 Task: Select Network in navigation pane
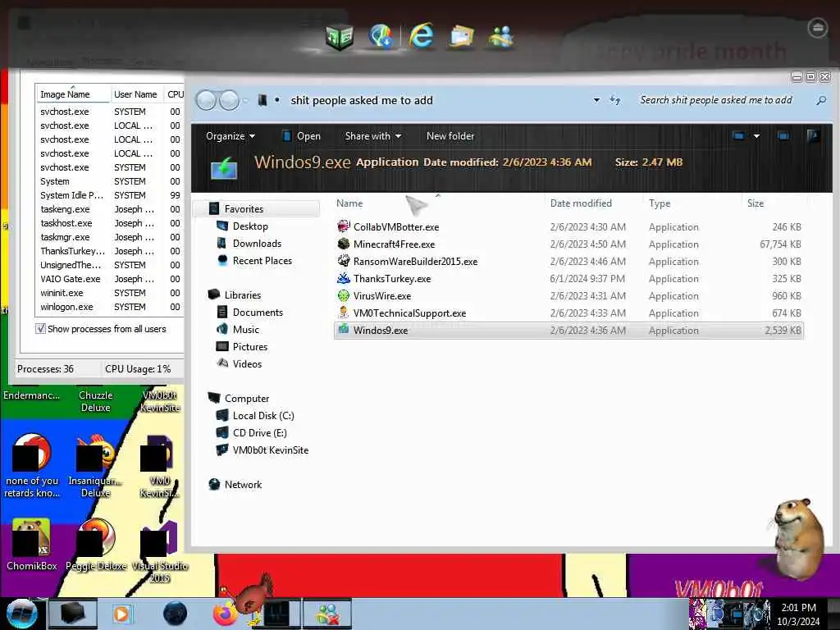(243, 484)
